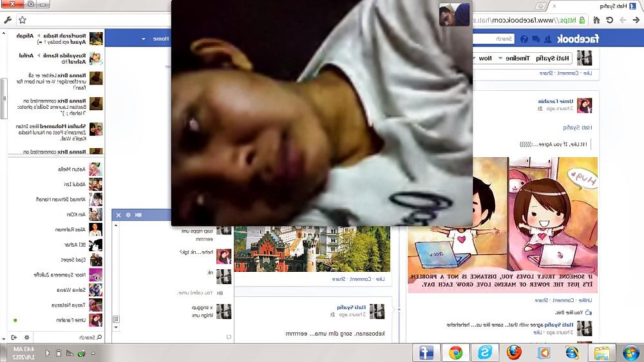This screenshot has width=644, height=362.
Task: Launch Internet Explorer from the taskbar
Action: click(572, 353)
